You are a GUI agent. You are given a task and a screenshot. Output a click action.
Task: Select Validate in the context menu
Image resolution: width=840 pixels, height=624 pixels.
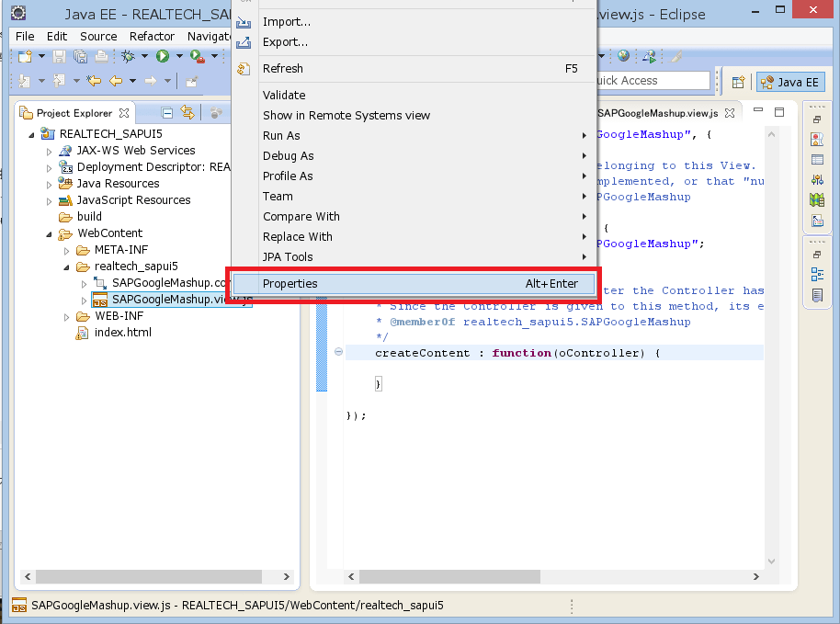[415, 95]
